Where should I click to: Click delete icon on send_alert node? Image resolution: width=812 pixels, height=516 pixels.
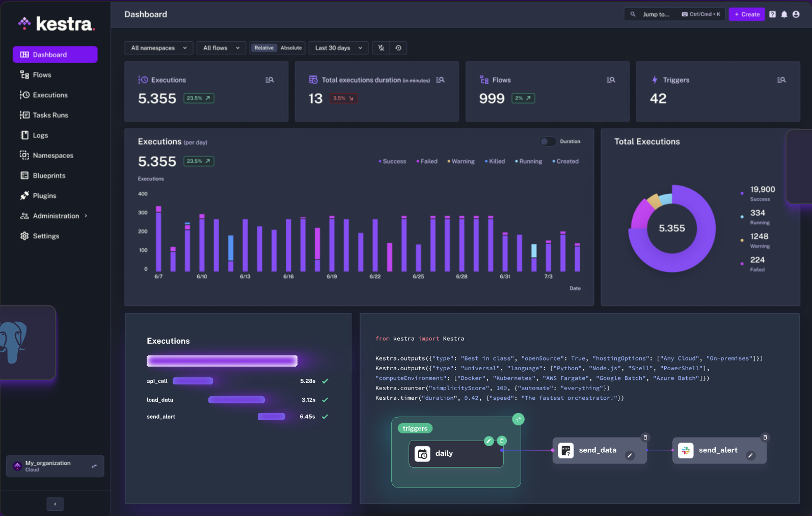pyautogui.click(x=765, y=437)
